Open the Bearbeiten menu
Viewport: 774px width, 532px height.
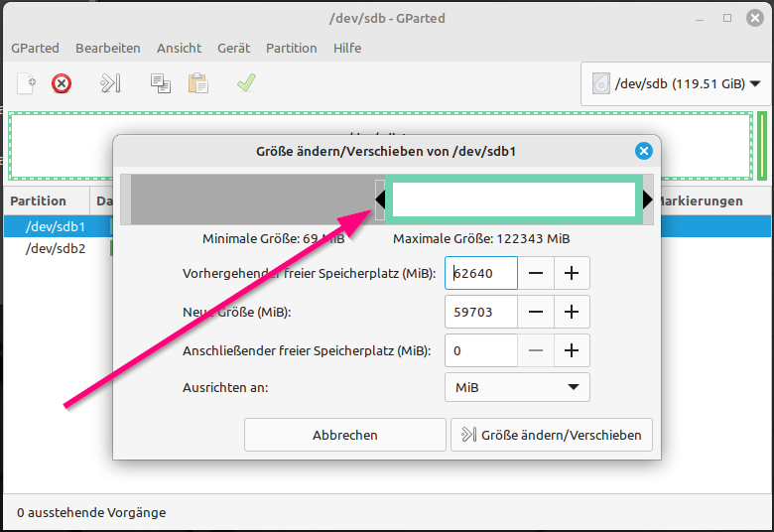point(107,48)
